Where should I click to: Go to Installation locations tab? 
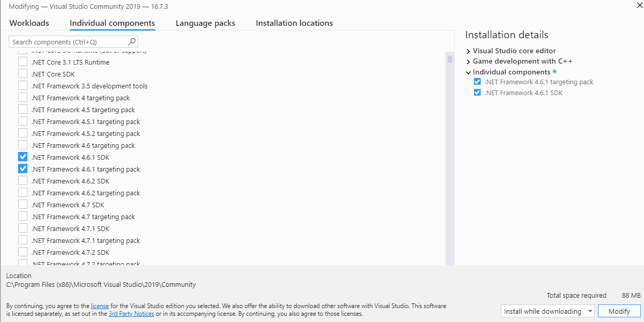[x=294, y=23]
